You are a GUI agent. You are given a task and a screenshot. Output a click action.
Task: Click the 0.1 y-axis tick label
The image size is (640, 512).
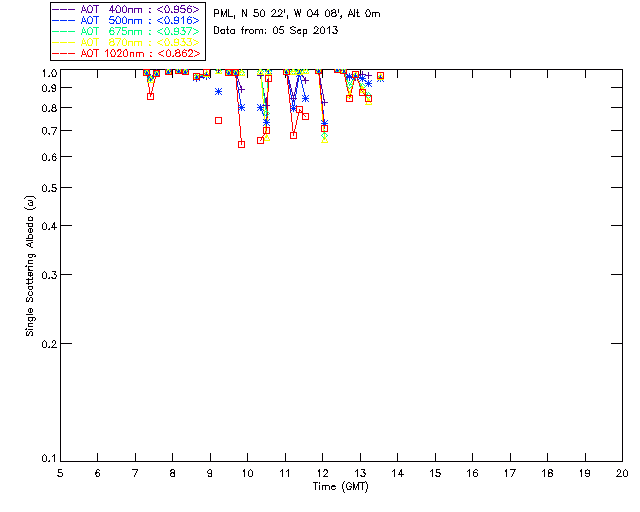[x=49, y=459]
